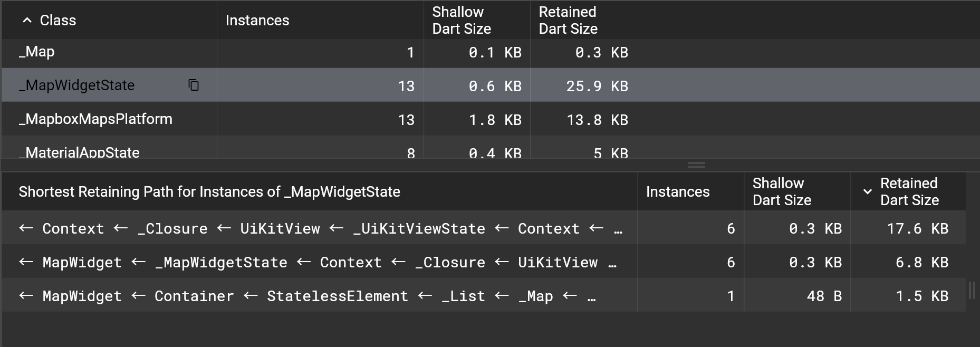Click the Shortest Retaining Path panel title
Image resolution: width=980 pixels, height=347 pixels.
tap(209, 191)
